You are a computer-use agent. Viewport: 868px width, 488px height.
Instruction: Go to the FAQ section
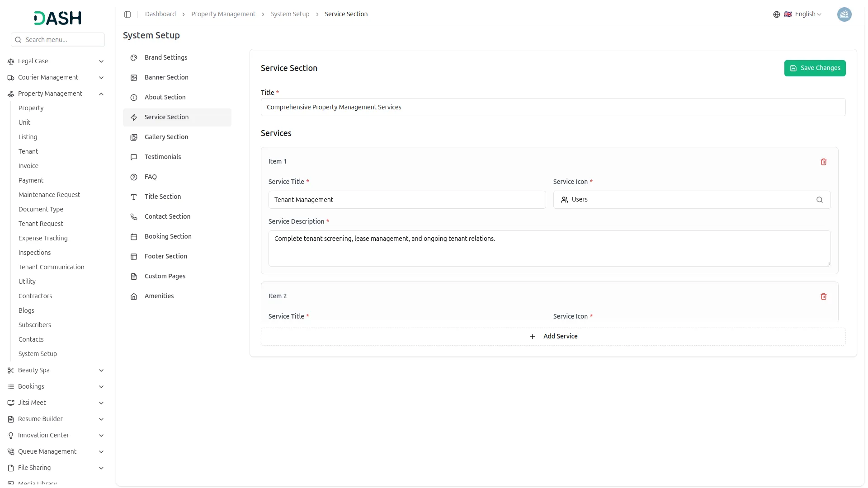(151, 177)
